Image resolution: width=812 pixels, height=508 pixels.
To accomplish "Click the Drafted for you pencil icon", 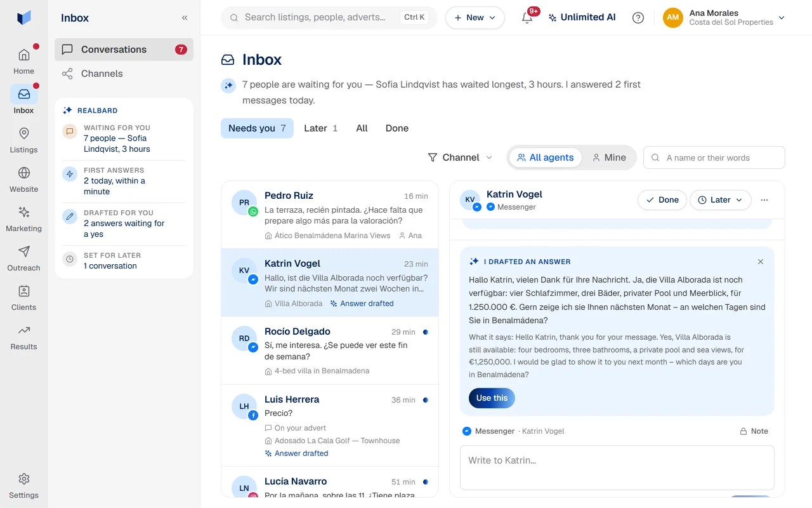I will pos(70,217).
